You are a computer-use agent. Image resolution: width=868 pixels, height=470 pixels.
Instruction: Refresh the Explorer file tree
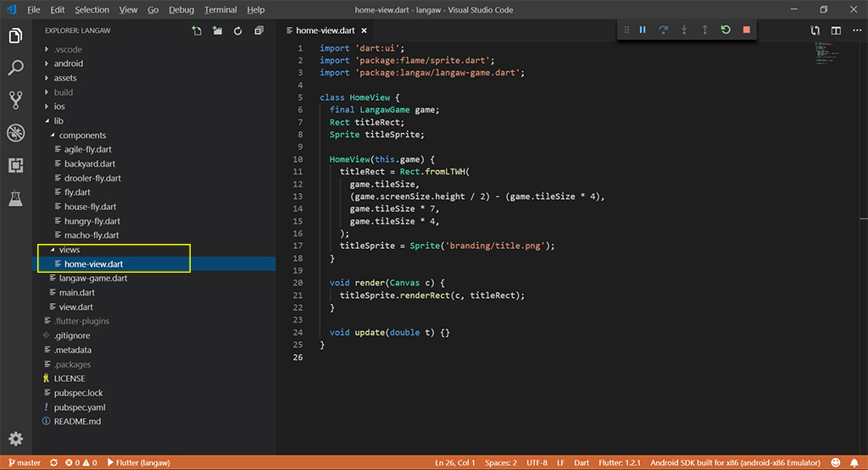237,31
